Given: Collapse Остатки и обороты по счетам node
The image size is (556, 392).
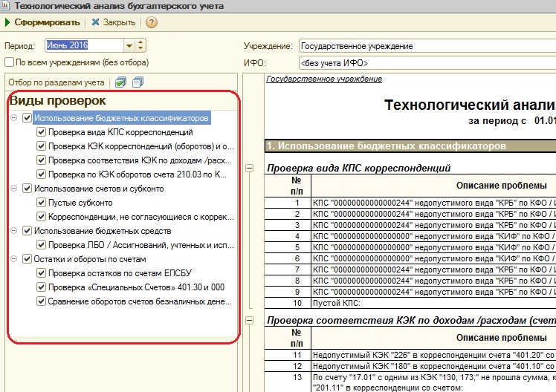Looking at the screenshot, I should coord(14,259).
